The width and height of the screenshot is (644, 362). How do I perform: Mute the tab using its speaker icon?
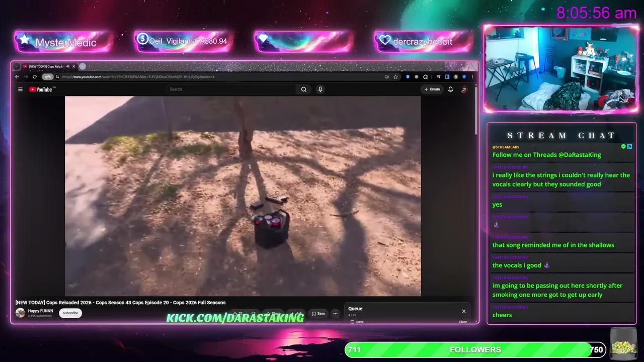coord(67,66)
